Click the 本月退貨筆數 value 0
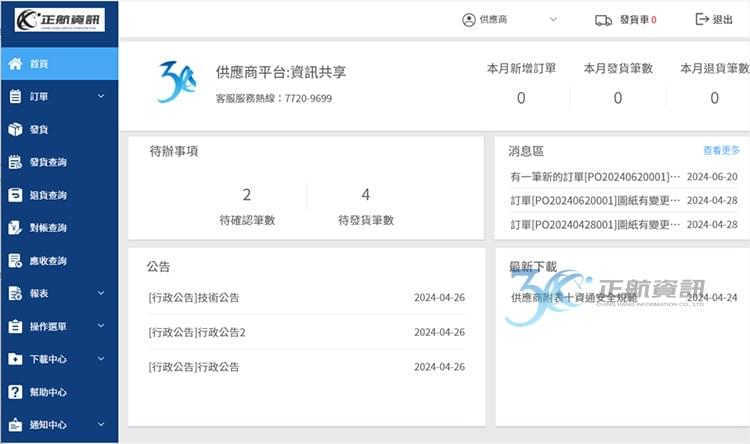This screenshot has width=750, height=444. pos(715,98)
